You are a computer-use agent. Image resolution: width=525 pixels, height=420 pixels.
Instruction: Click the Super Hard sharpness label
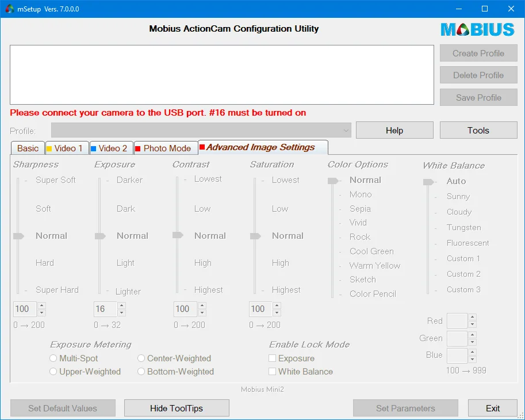57,290
